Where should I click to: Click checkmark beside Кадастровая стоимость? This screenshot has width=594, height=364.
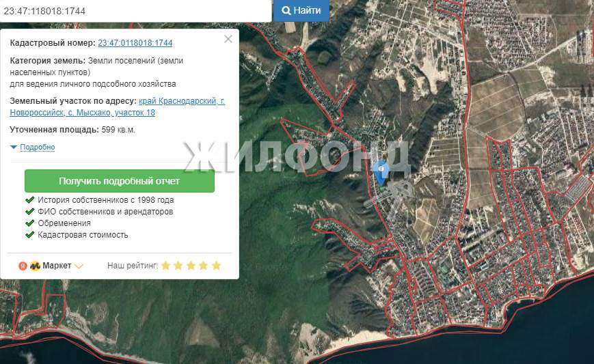point(29,235)
